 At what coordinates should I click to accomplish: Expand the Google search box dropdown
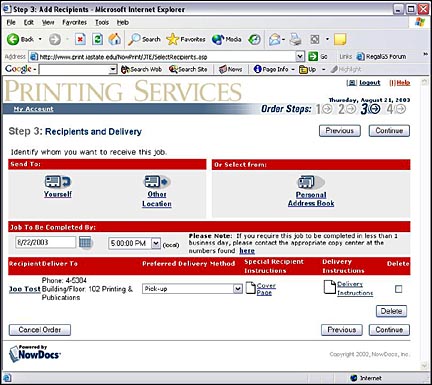tap(113, 69)
